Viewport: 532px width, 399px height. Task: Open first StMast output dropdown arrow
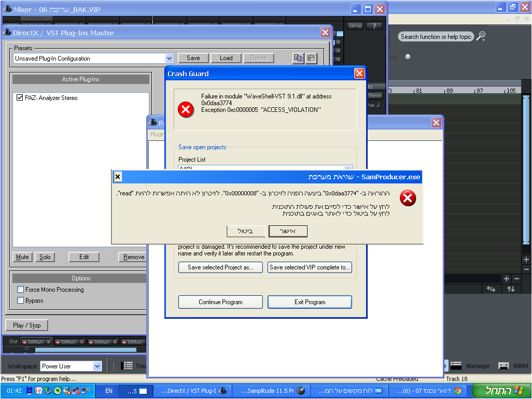tap(49, 342)
